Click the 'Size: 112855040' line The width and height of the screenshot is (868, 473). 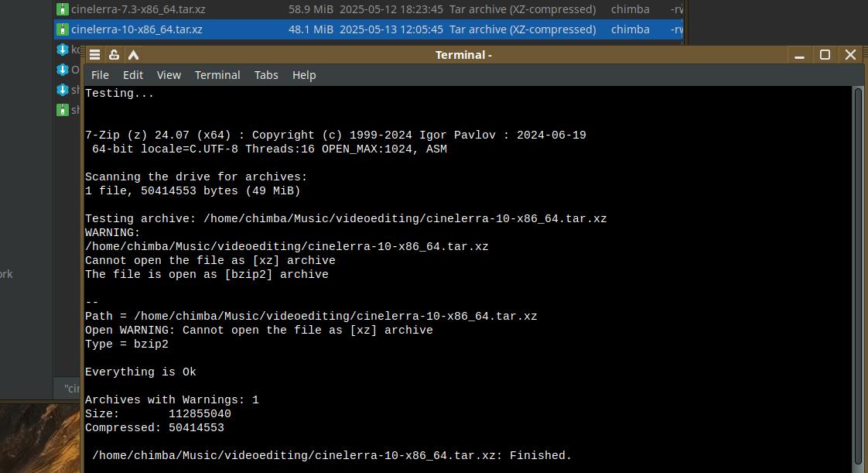[x=158, y=413]
